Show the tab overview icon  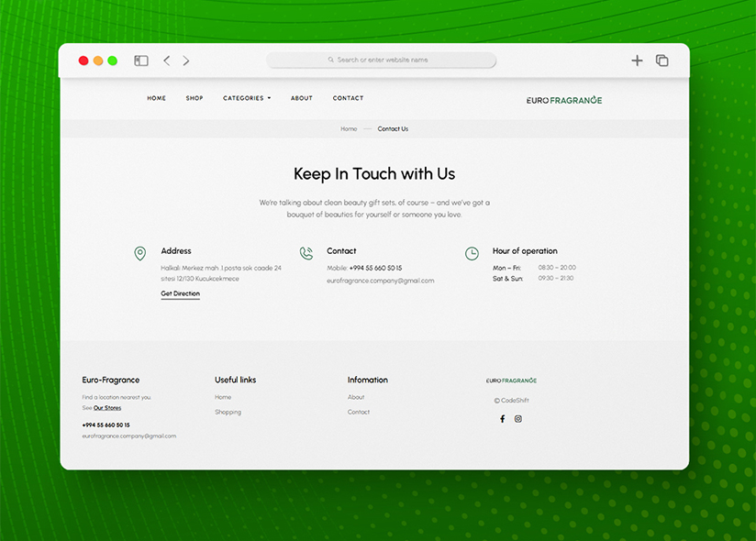click(x=662, y=61)
